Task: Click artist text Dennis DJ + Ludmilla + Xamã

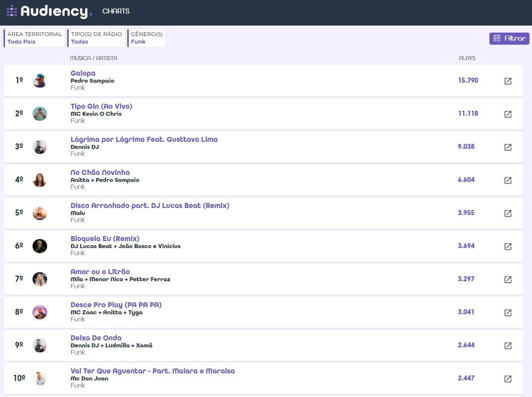Action: (111, 345)
